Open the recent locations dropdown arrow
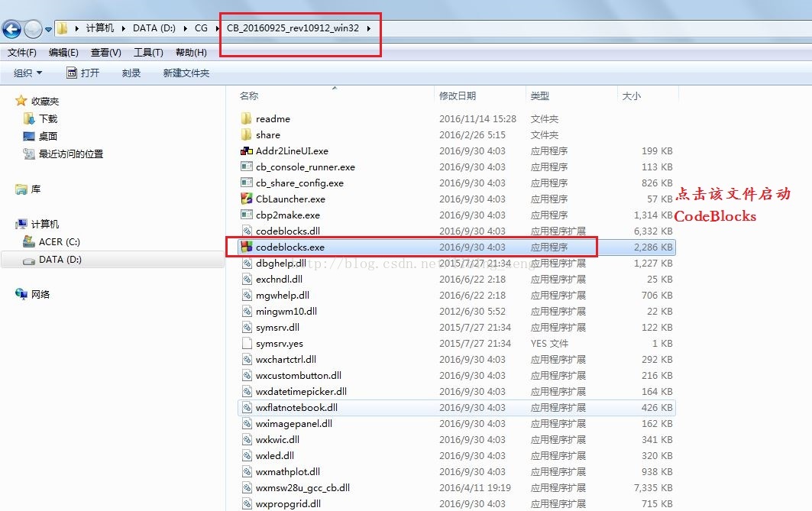The image size is (812, 511). (x=48, y=30)
